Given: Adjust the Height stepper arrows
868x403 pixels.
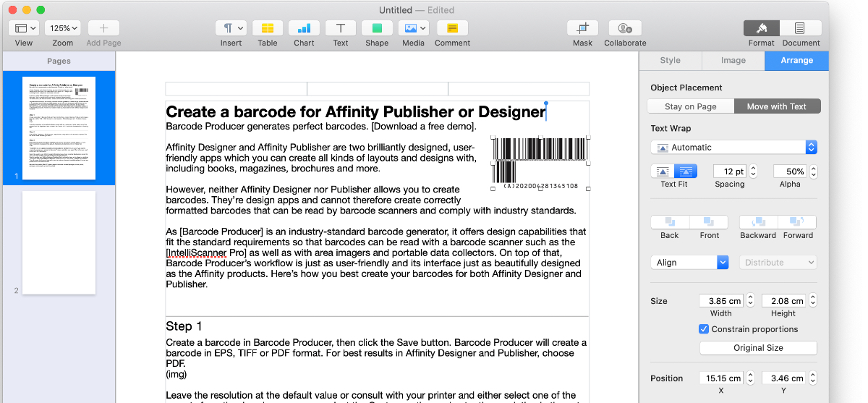Looking at the screenshot, I should [x=812, y=301].
